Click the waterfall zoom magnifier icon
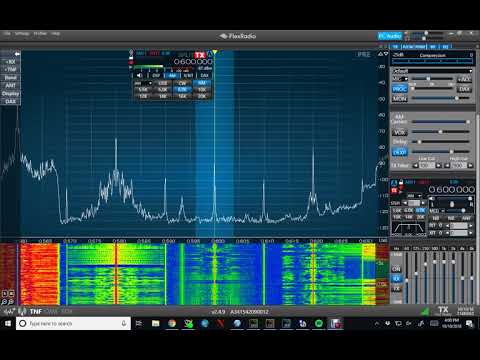The height and width of the screenshot is (360, 480). (x=5, y=302)
